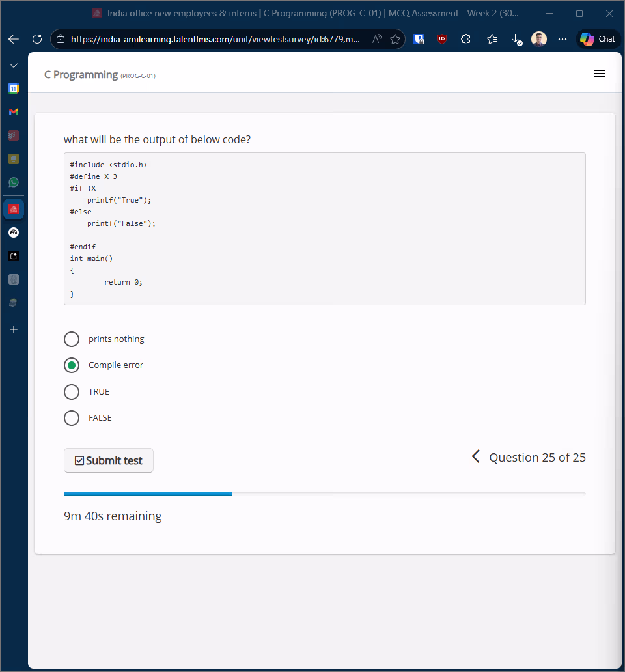Select the "FALSE" answer option
This screenshot has width=625, height=672.
coord(72,418)
